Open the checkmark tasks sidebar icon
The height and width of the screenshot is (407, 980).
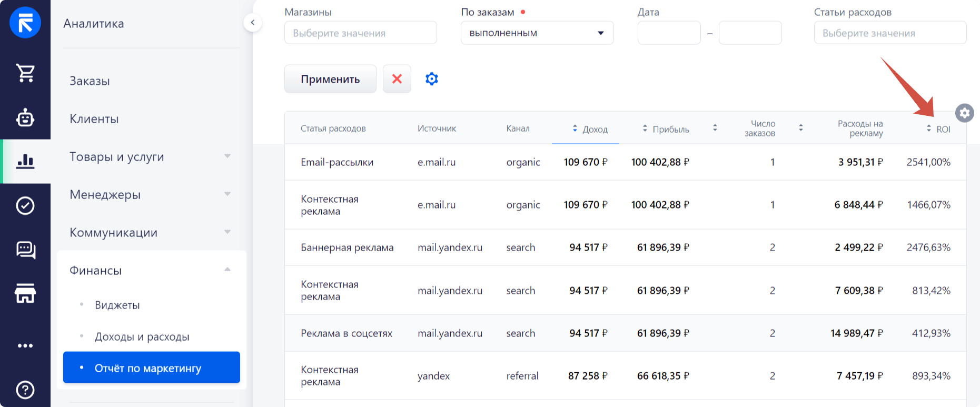coord(25,205)
